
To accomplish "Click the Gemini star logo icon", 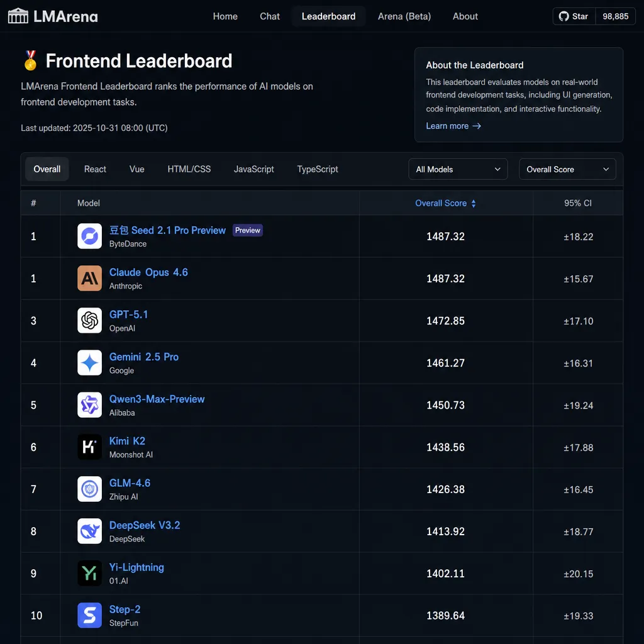I will (89, 363).
